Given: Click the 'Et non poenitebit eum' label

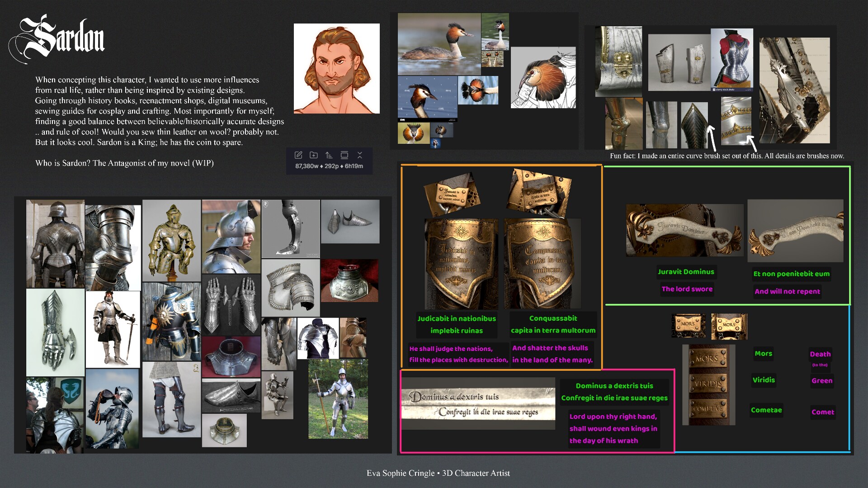Looking at the screenshot, I should [x=791, y=274].
